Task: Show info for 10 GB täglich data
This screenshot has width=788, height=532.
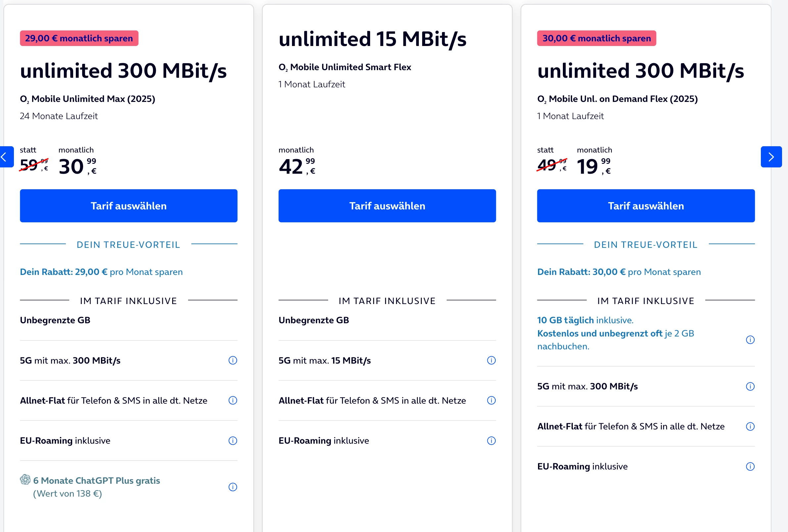Action: pos(750,339)
